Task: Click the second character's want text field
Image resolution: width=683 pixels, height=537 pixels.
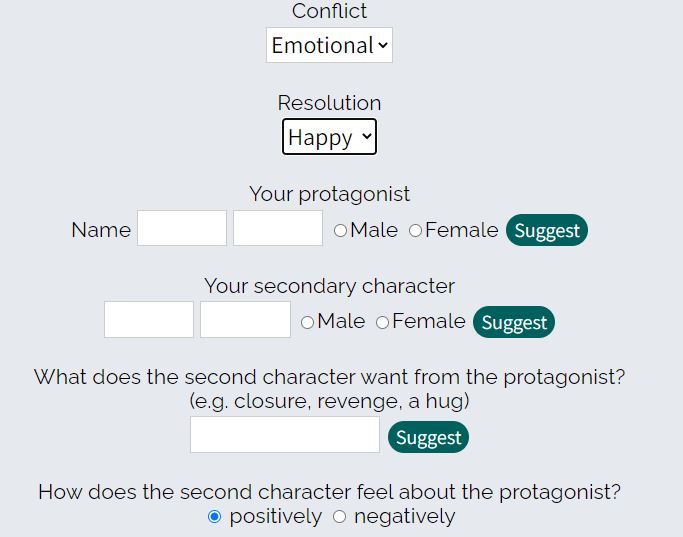Action: (x=285, y=435)
